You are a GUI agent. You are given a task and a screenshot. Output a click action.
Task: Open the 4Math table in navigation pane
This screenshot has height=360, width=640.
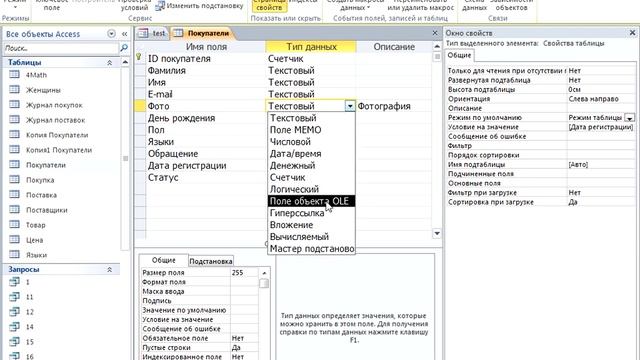click(36, 75)
